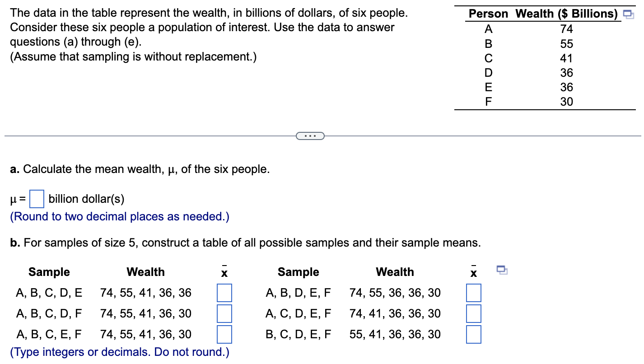644x364 pixels.
Task: Click the answer box for sample A, B, C, D, F
Action: click(224, 313)
